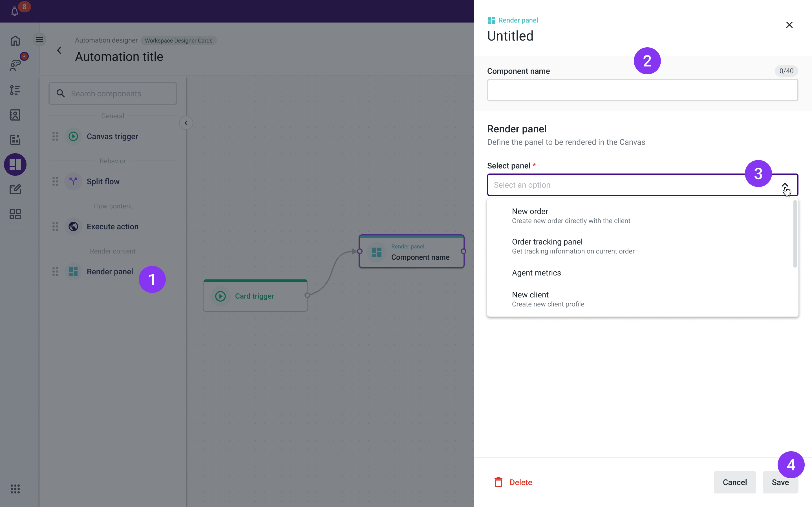Open the reports sidebar icon
The image size is (812, 507).
(15, 139)
